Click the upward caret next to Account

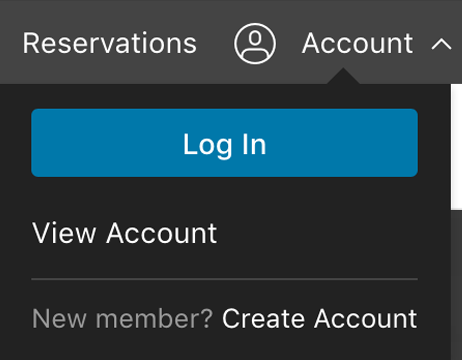441,44
